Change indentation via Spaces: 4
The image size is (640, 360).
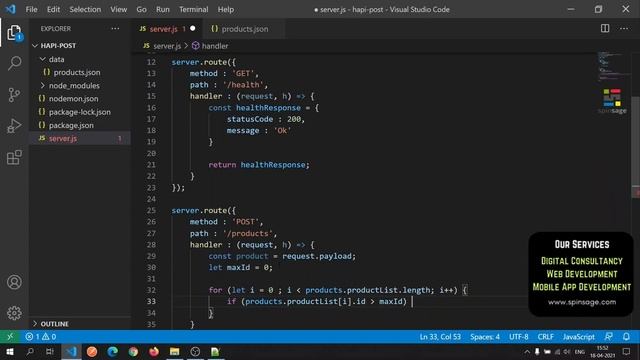484,337
